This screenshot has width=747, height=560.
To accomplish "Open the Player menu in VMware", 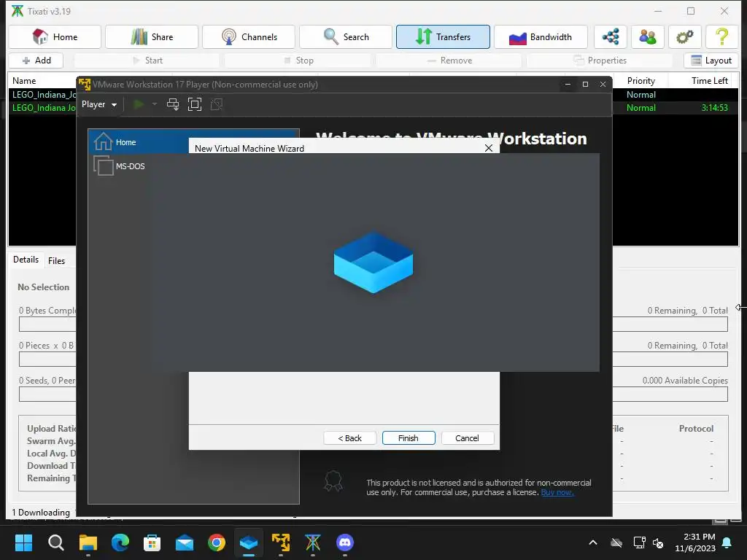I will [x=99, y=104].
